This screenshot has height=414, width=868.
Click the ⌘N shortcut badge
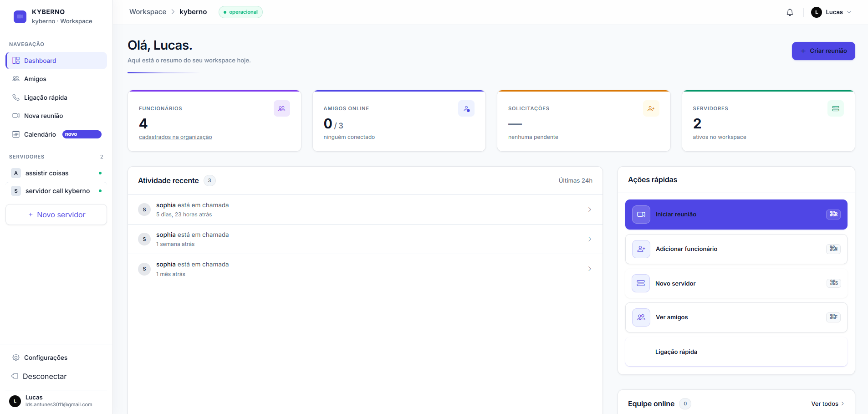coord(833,249)
